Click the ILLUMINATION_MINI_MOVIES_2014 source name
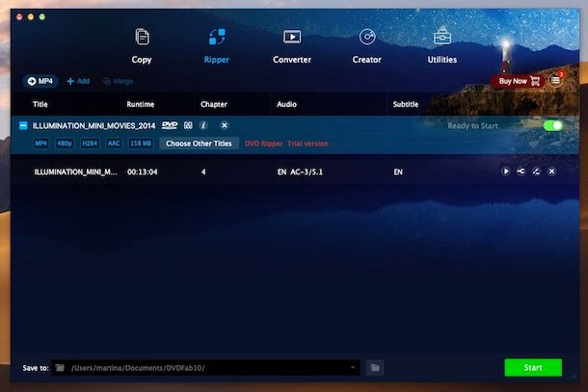 click(x=94, y=126)
